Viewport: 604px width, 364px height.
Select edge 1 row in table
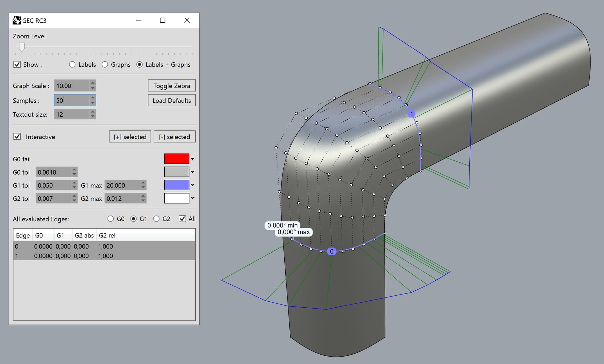[x=104, y=256]
